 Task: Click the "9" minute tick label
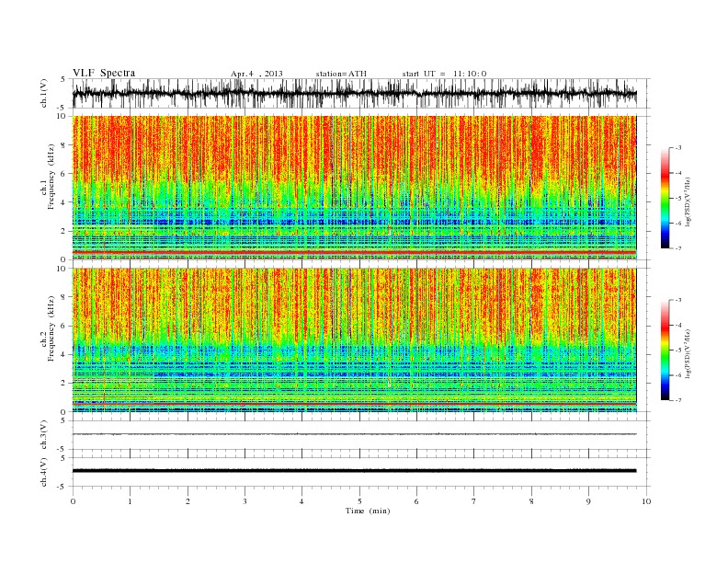588,501
